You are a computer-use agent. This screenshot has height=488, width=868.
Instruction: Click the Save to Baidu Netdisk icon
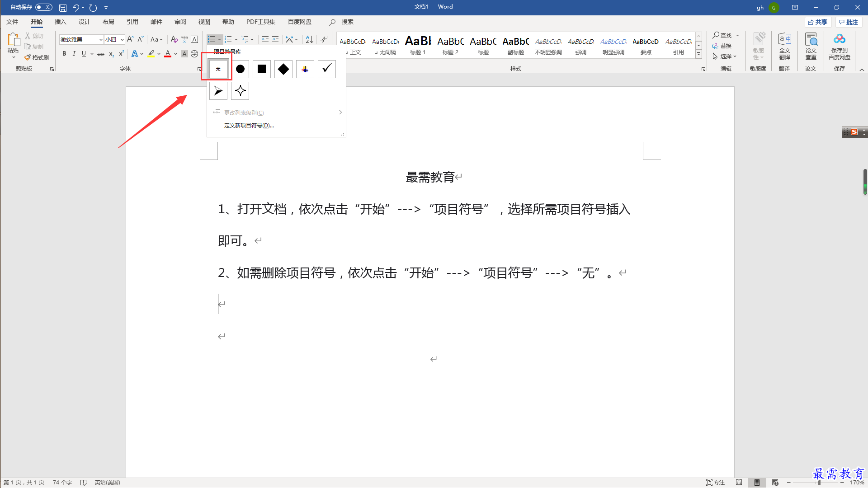pyautogui.click(x=840, y=46)
